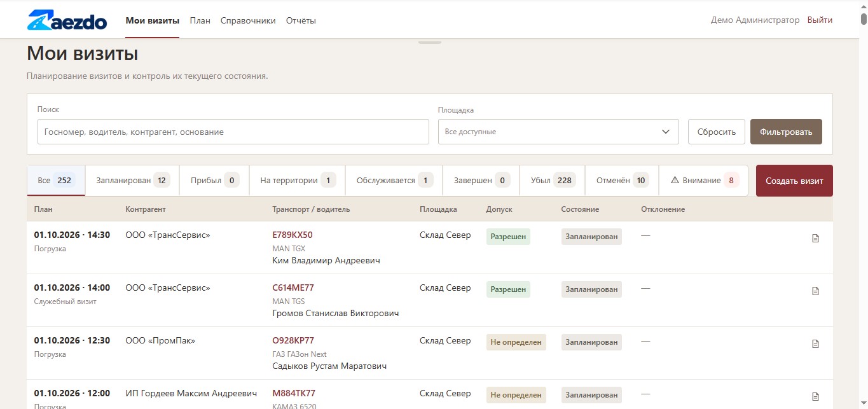
Task: Go to the План menu item
Action: (x=200, y=20)
